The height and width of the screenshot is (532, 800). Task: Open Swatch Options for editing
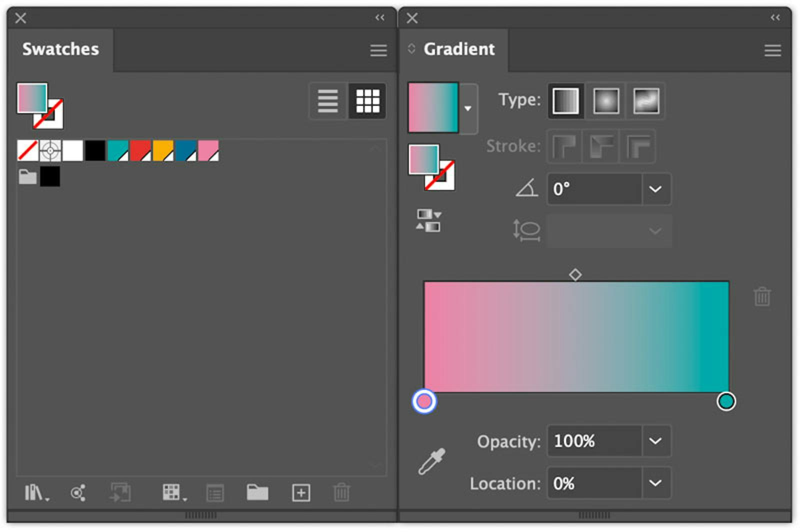215,492
